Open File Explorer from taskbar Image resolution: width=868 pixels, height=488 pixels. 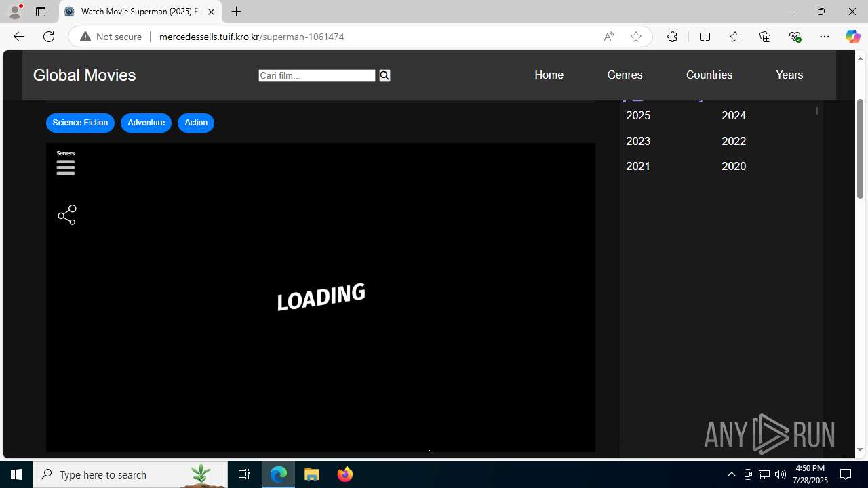click(x=312, y=474)
